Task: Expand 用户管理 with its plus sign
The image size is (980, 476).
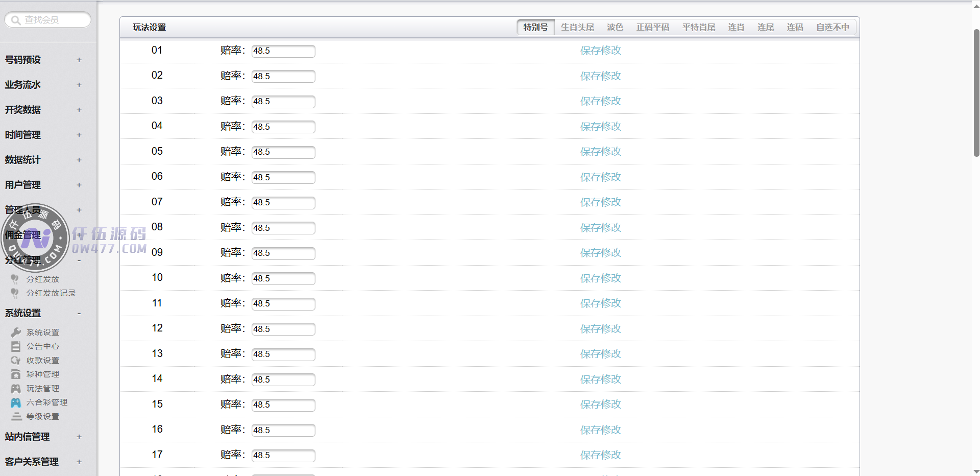Action: pos(79,185)
